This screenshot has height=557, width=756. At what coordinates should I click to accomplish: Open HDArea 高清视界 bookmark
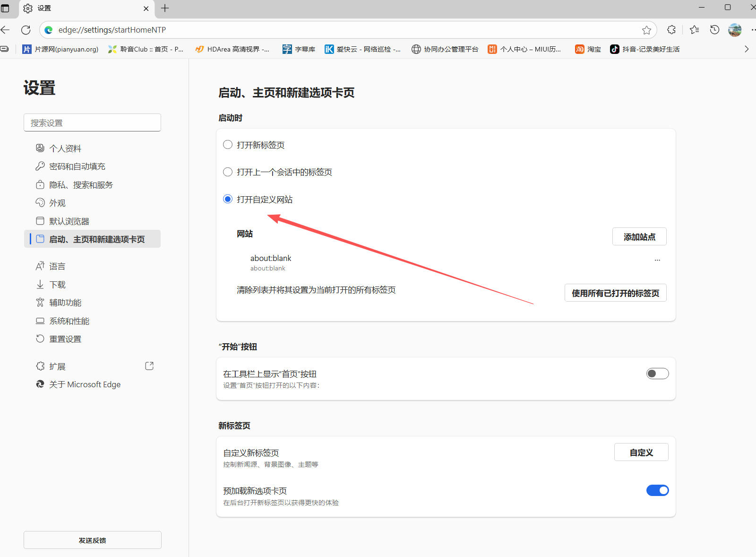click(232, 49)
